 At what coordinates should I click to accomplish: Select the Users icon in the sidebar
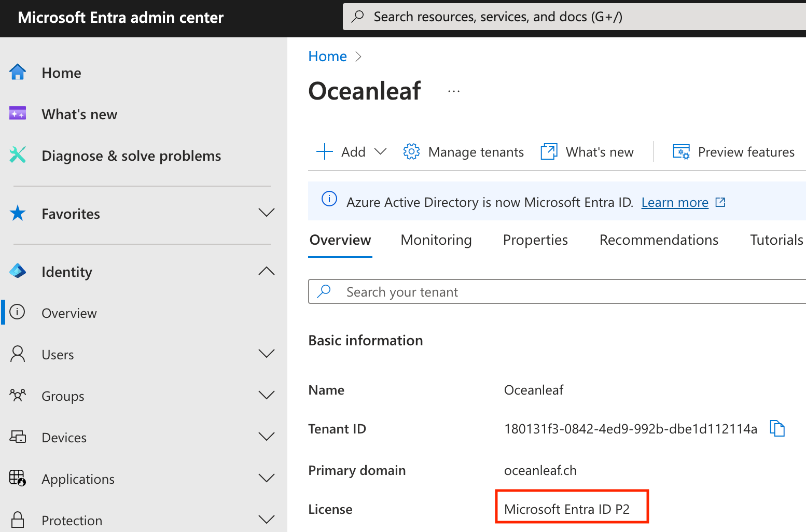[x=18, y=354]
